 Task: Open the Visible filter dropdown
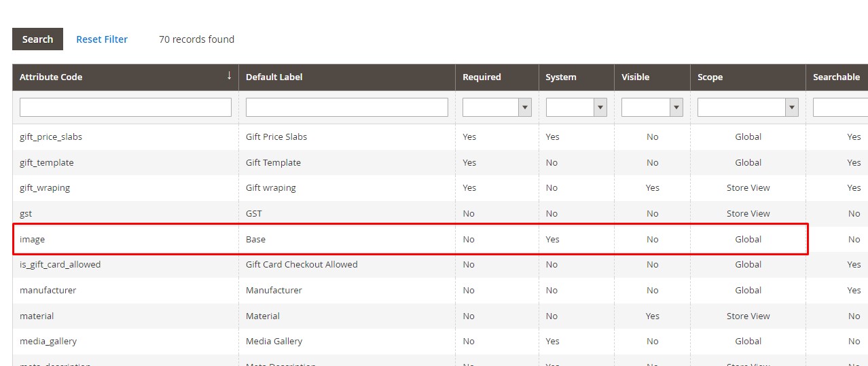pyautogui.click(x=652, y=107)
